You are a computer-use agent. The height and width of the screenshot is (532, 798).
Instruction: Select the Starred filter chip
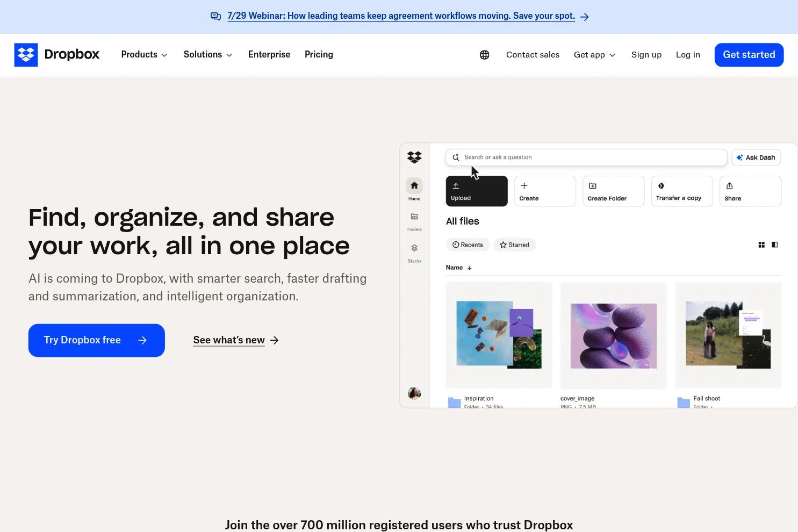515,245
